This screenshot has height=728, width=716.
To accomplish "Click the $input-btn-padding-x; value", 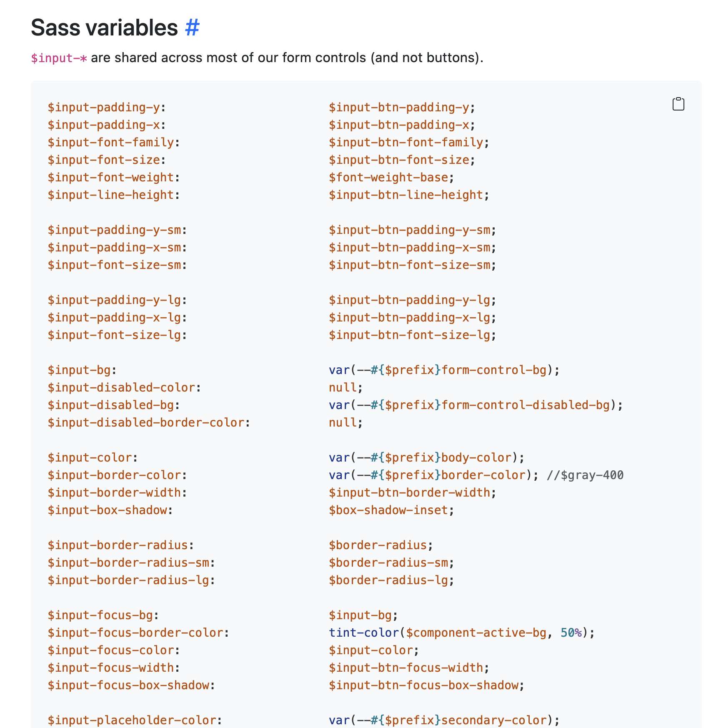I will (402, 125).
